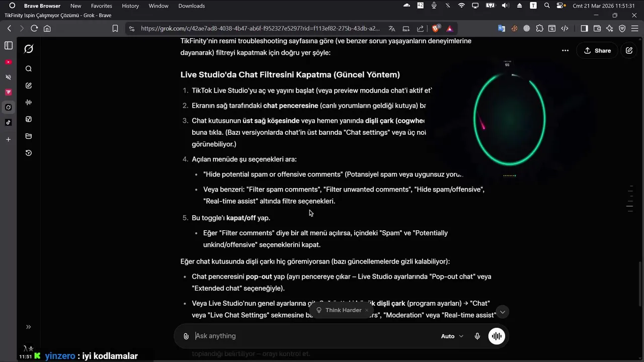Click text "Bu toggle'ı kapat/off yap."
This screenshot has width=644, height=362.
click(231, 218)
